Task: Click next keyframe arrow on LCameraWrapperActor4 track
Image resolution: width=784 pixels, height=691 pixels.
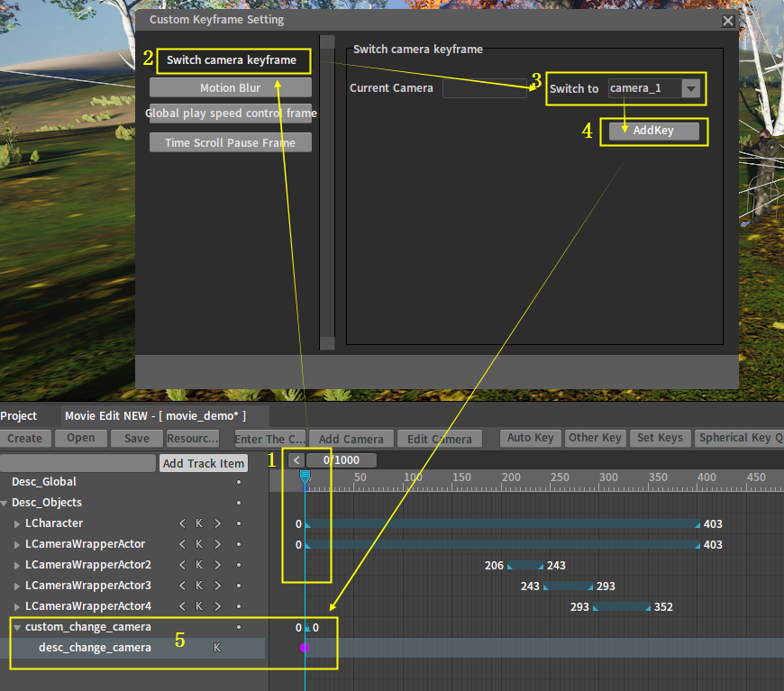Action: [217, 606]
